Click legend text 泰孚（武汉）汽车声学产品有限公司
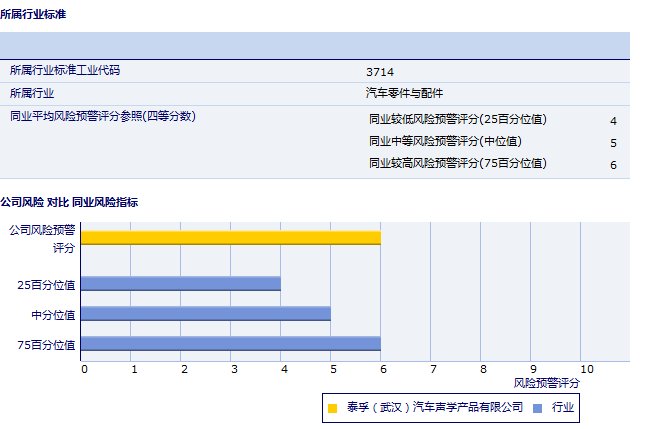The image size is (645, 429). coord(435,408)
